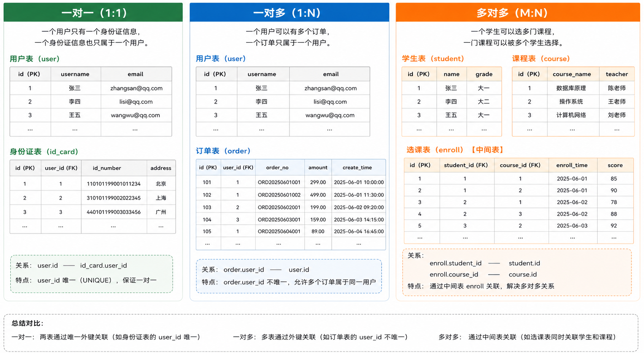This screenshot has height=353, width=644.
Task: Click the user_id (FK) header in 订单表
Action: [238, 168]
